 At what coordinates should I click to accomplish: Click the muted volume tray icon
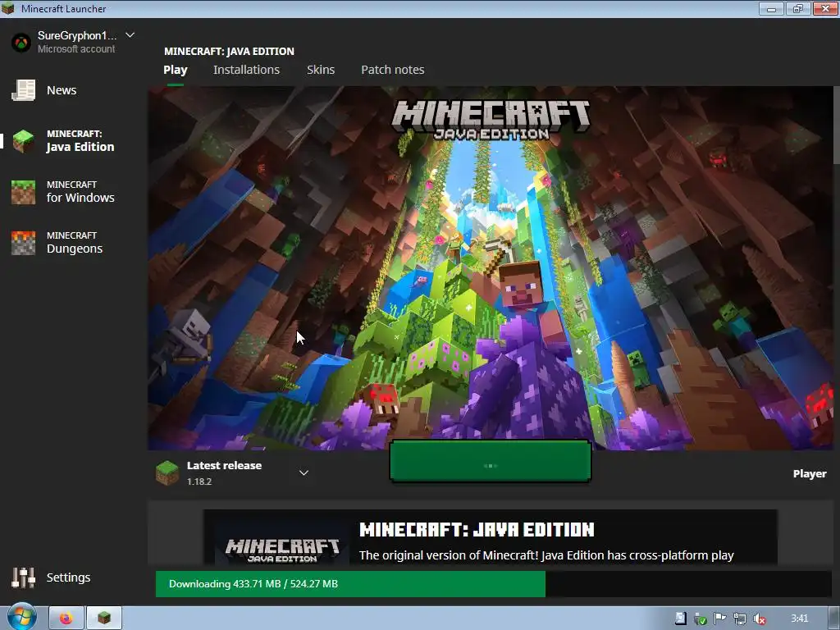759,619
